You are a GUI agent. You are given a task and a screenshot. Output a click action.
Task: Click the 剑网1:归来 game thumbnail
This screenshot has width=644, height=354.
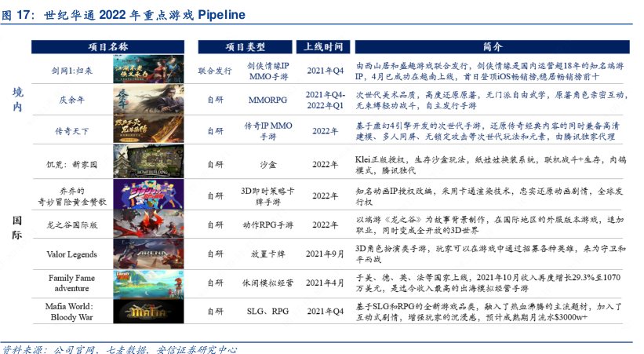point(149,70)
